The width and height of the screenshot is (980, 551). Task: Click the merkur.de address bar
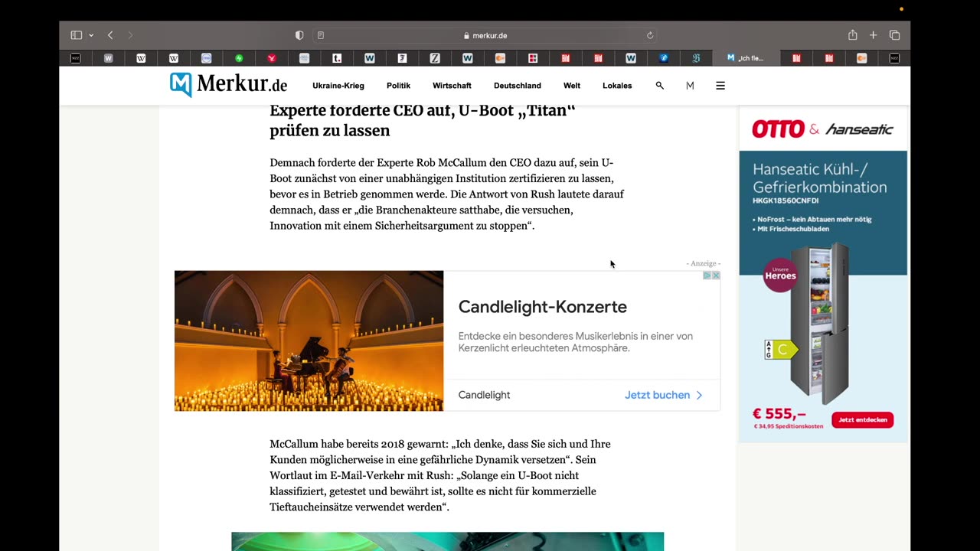pos(485,35)
